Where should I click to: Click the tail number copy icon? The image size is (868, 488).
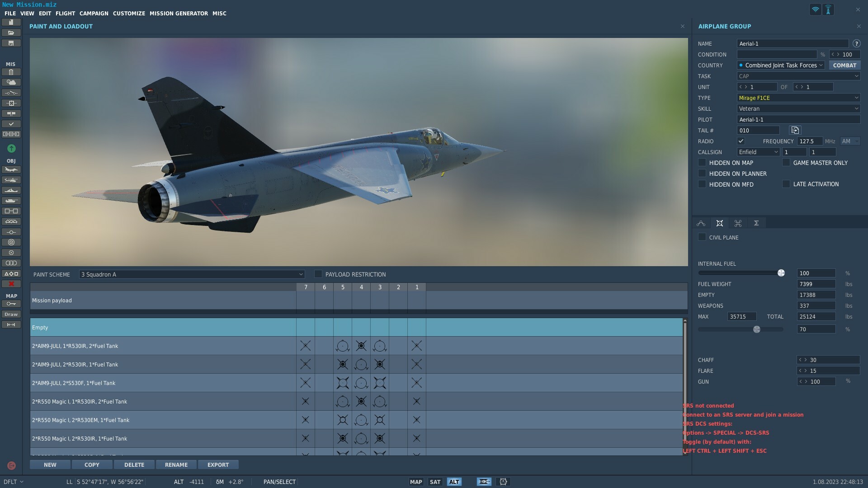coord(795,130)
